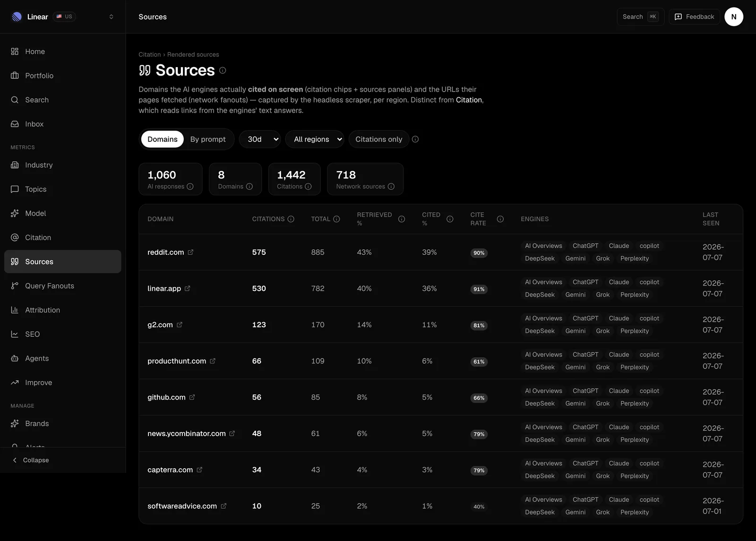
Task: Click the US region badge
Action: (64, 17)
